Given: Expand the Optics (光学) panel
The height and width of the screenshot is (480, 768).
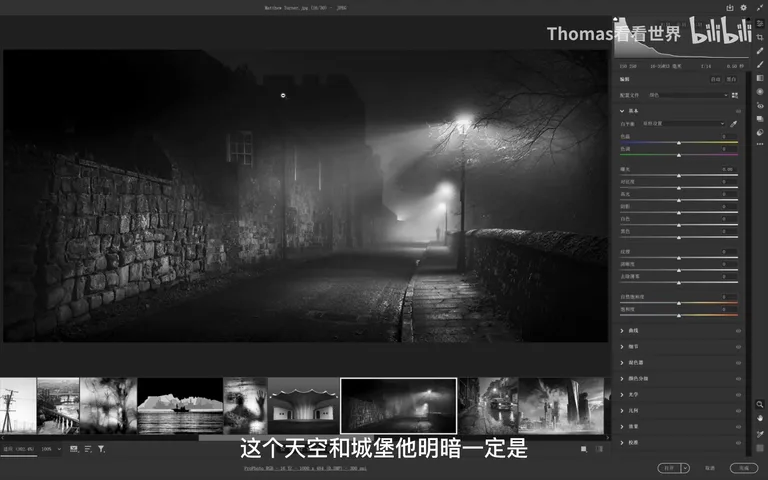Looking at the screenshot, I should tap(622, 395).
